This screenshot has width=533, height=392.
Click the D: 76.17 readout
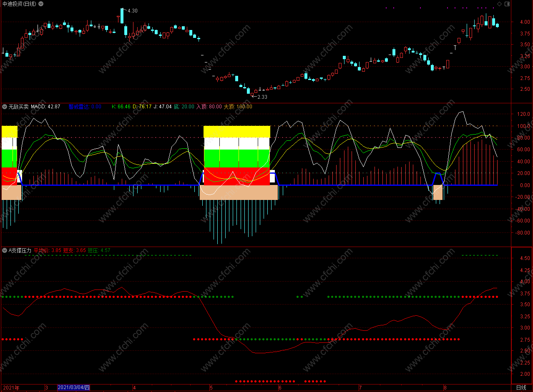coord(142,107)
